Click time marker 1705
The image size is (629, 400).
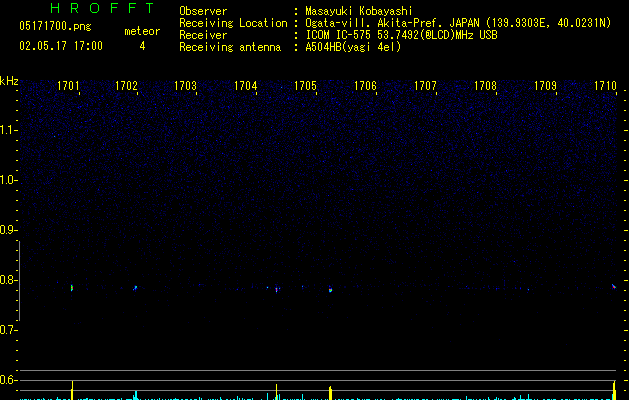tap(306, 86)
